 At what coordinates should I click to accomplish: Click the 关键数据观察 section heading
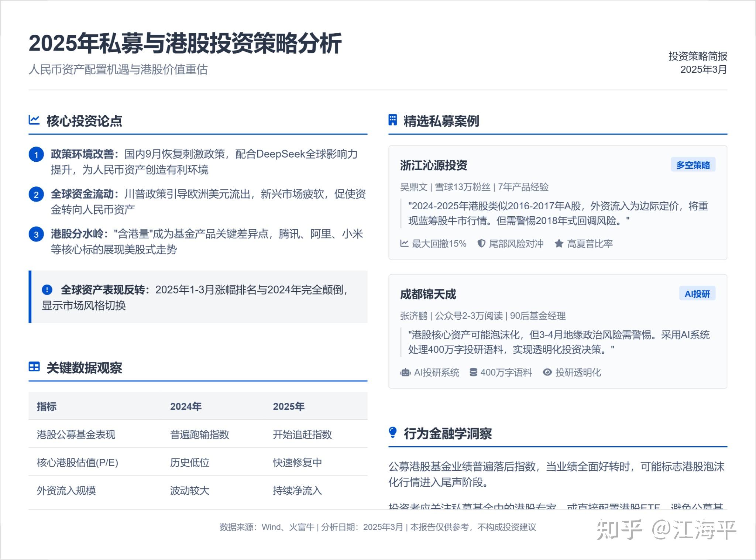tap(84, 368)
